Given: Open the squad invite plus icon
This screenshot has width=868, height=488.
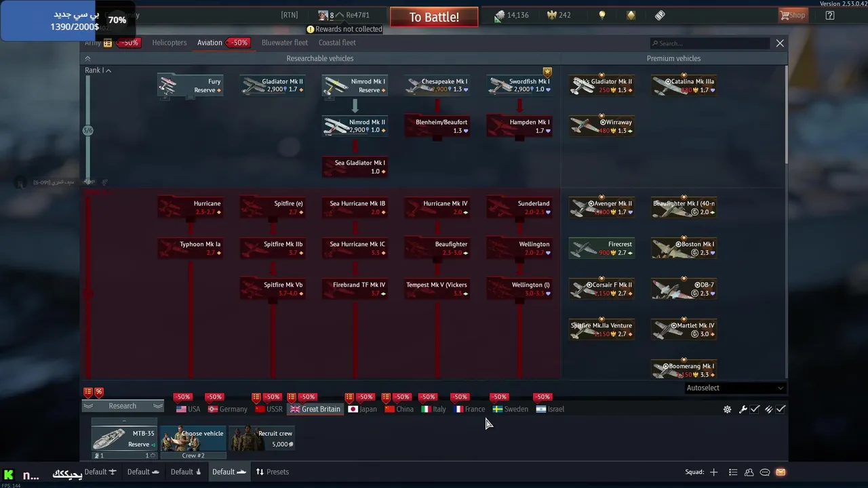Looking at the screenshot, I should (x=713, y=472).
